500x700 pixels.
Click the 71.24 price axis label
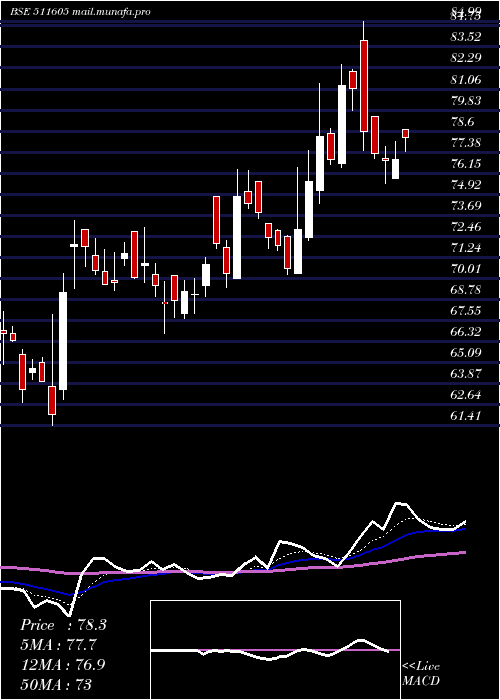click(466, 247)
